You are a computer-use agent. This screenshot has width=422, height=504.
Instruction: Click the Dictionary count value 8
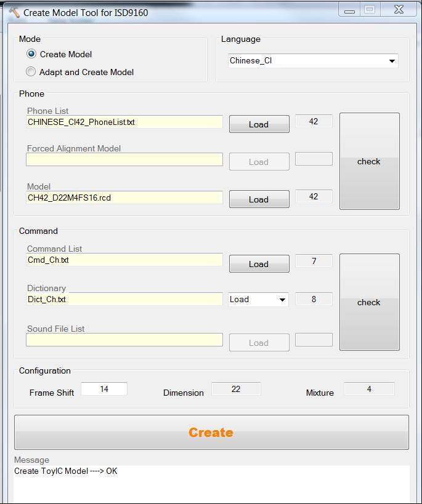point(314,299)
